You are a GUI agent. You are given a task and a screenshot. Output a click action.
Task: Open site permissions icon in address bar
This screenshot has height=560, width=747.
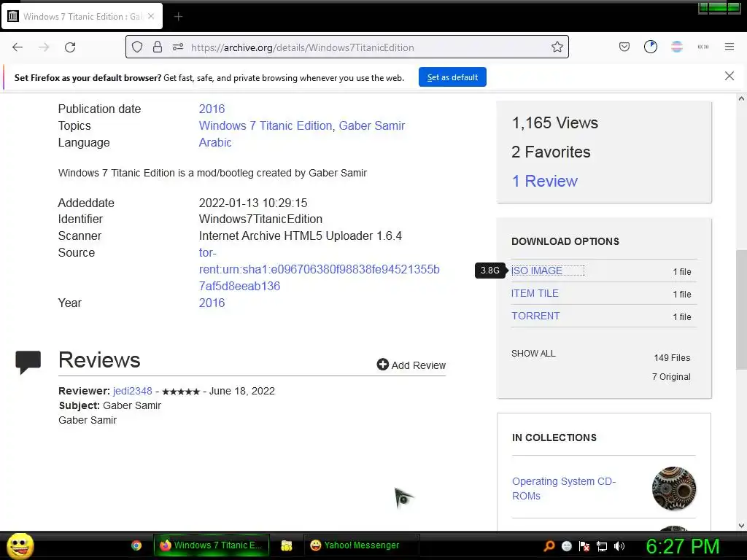pos(178,47)
